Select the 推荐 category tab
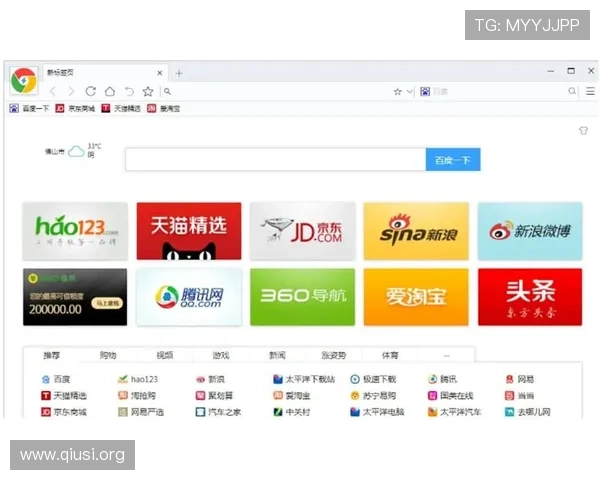This screenshot has height=480, width=600. 52,355
